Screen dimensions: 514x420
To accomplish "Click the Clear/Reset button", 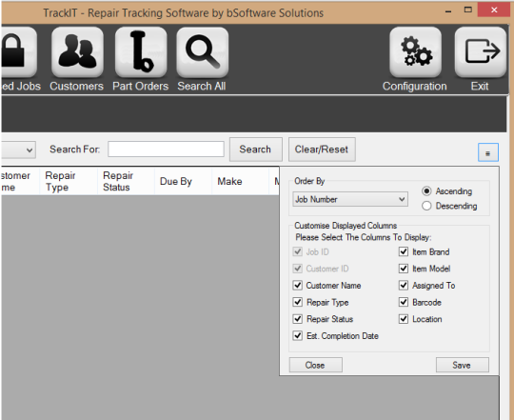I will click(x=322, y=150).
